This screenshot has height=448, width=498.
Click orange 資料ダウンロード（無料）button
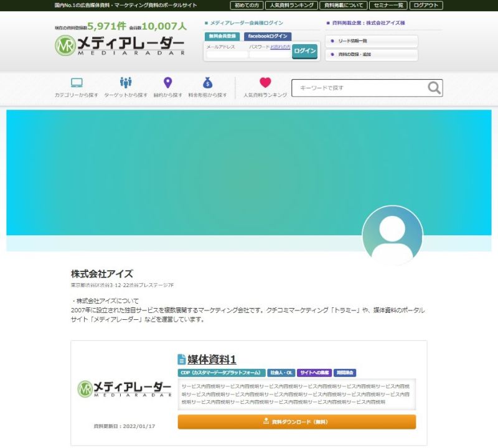pos(297,422)
